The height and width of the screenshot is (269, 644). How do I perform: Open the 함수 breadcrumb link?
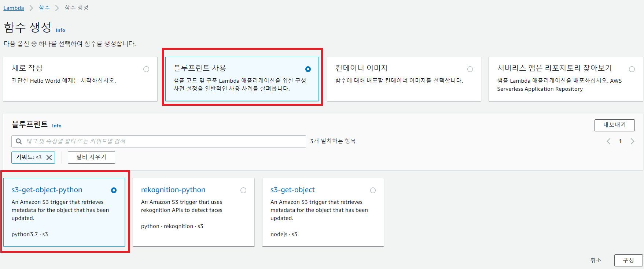(x=44, y=8)
